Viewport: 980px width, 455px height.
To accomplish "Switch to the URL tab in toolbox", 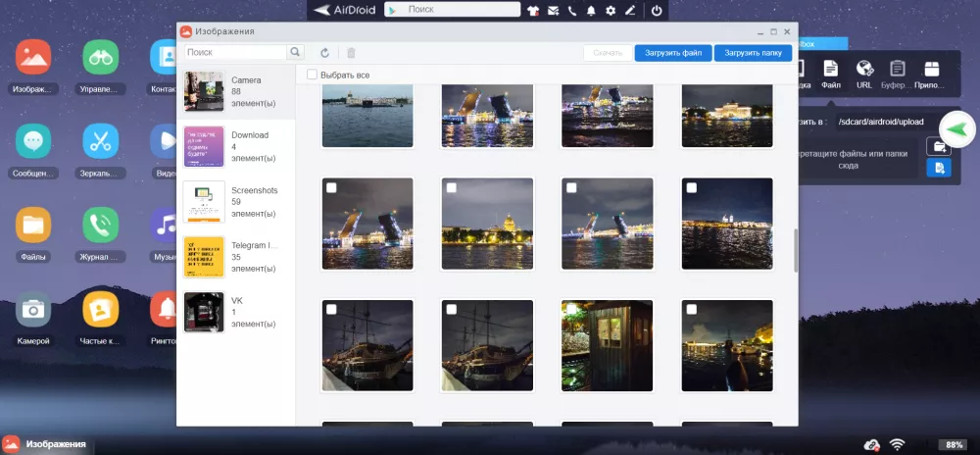I will [863, 74].
